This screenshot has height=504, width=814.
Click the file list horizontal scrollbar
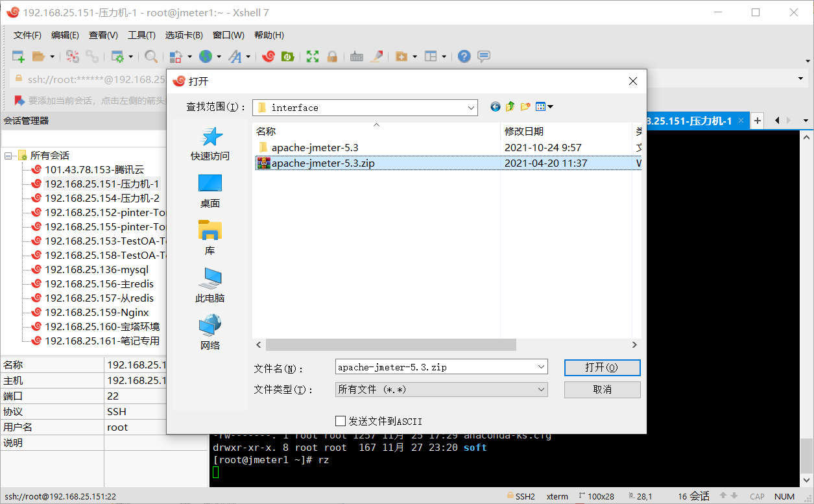point(390,345)
